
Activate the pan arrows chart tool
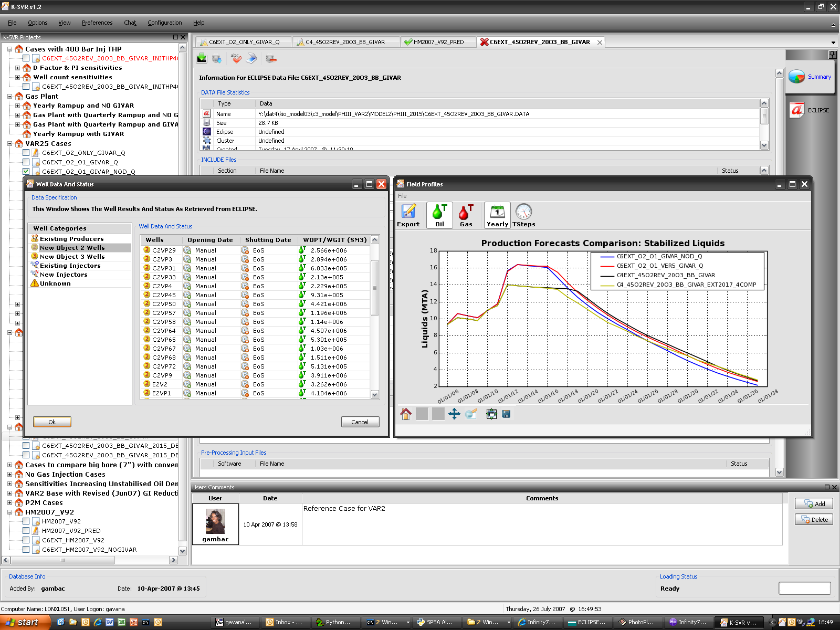[x=454, y=414]
